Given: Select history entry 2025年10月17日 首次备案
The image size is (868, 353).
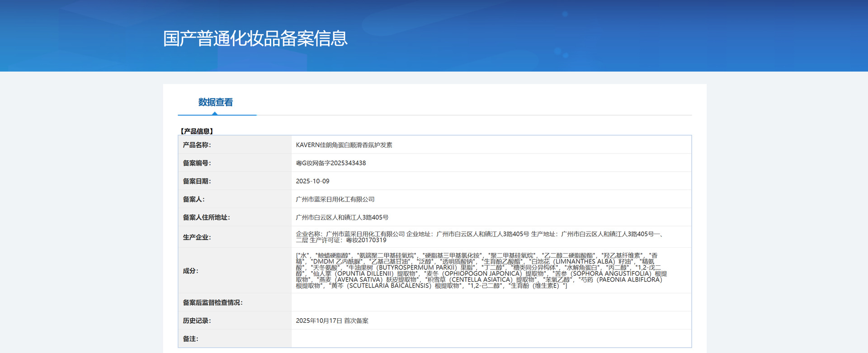Looking at the screenshot, I should [x=332, y=321].
